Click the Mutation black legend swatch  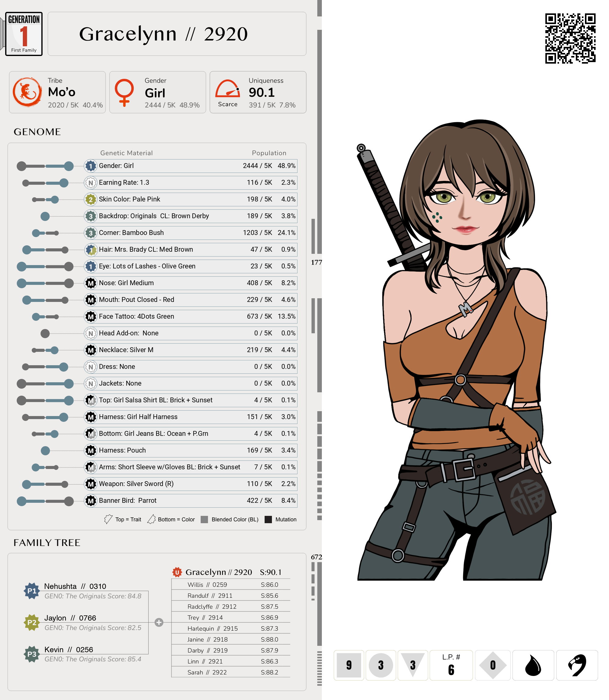tap(268, 519)
